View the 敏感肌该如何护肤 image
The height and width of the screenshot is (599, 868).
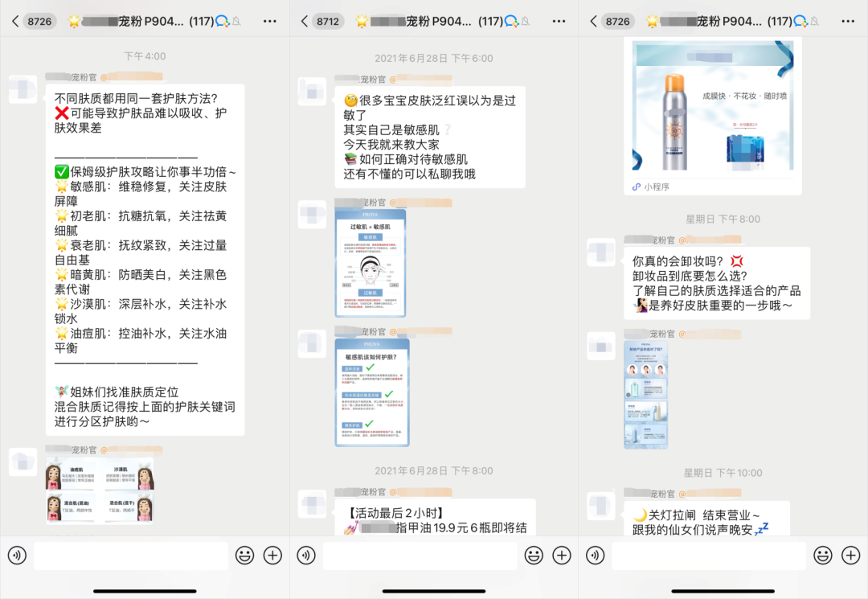pyautogui.click(x=371, y=392)
